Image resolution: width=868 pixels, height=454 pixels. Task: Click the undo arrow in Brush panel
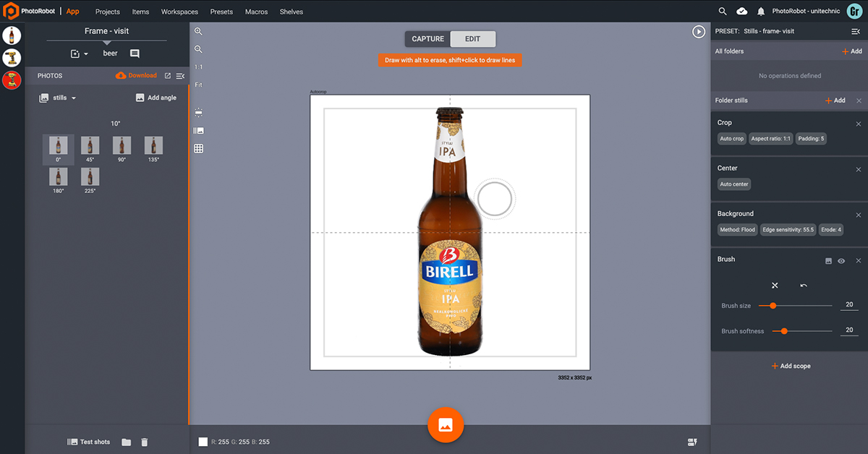[x=804, y=286]
